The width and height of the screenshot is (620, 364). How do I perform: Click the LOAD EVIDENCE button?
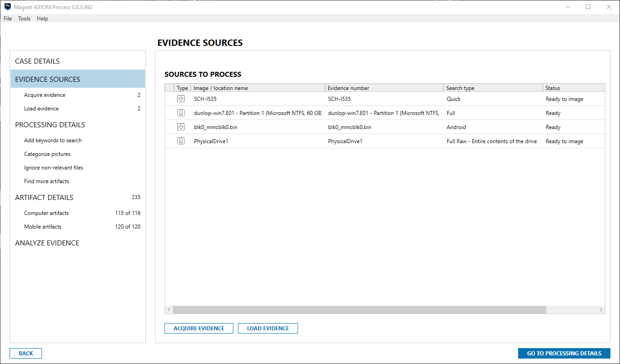pyautogui.click(x=268, y=328)
